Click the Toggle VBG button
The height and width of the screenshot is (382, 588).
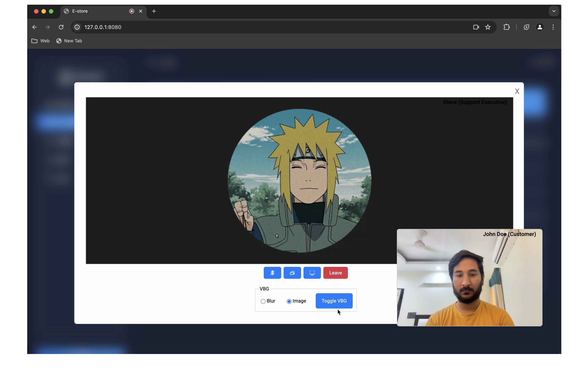point(334,301)
